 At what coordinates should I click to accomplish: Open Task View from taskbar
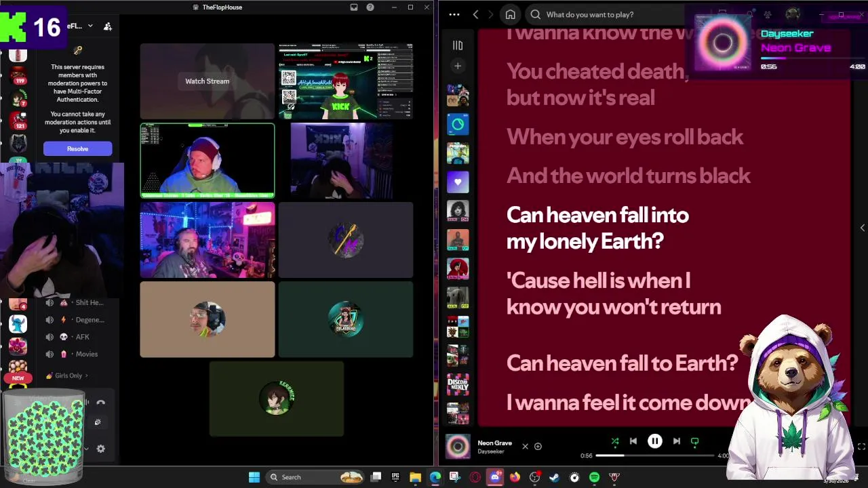376,477
